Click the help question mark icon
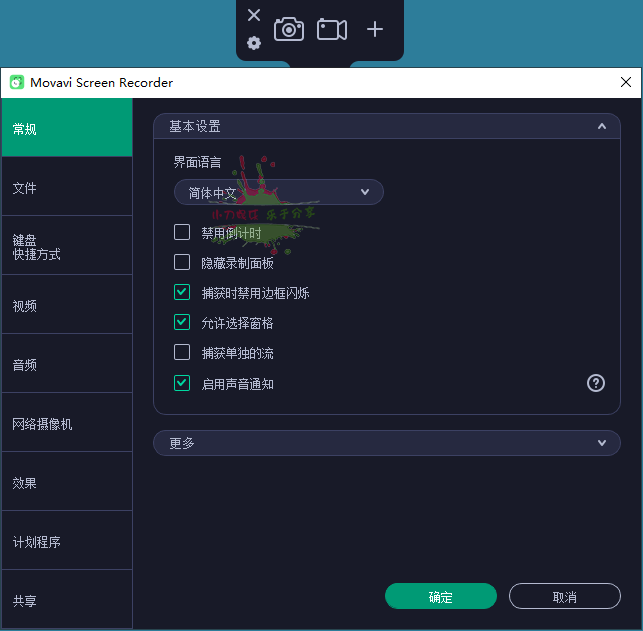This screenshot has height=631, width=643. [596, 383]
